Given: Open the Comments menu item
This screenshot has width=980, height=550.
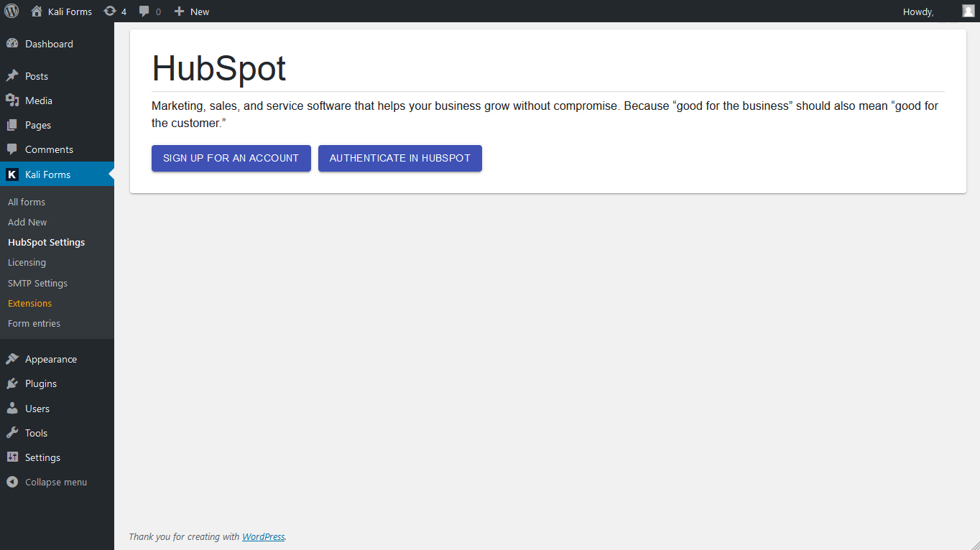Looking at the screenshot, I should coord(49,149).
